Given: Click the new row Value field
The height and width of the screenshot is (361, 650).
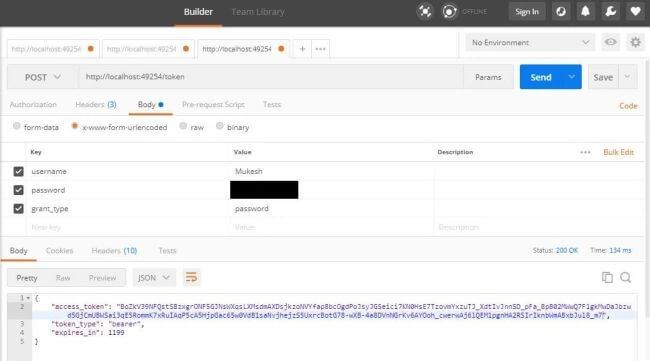Looking at the screenshot, I should pyautogui.click(x=332, y=227).
